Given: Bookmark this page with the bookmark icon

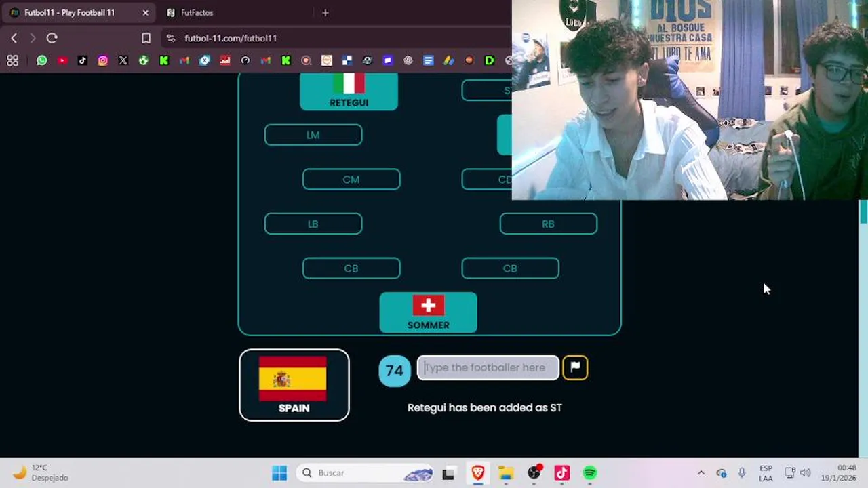Looking at the screenshot, I should (x=146, y=38).
